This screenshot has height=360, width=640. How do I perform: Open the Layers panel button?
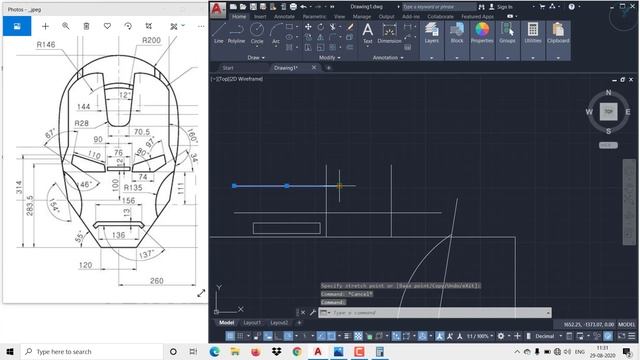[431, 33]
